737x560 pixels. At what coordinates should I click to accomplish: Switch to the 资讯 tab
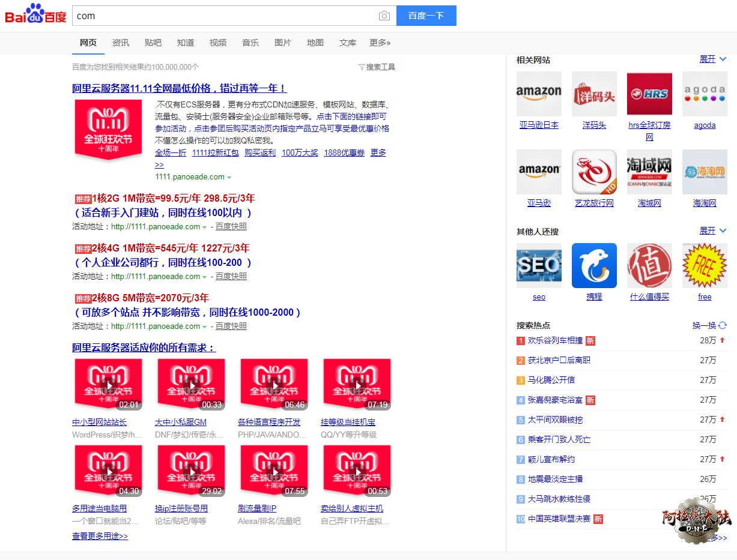pyautogui.click(x=121, y=43)
